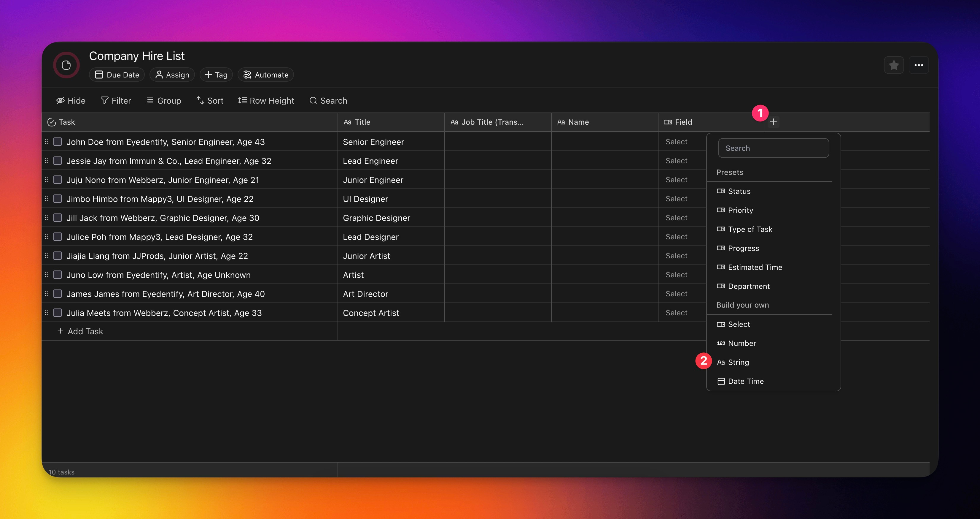Click the field type Search input
This screenshot has width=980, height=519.
pos(773,148)
